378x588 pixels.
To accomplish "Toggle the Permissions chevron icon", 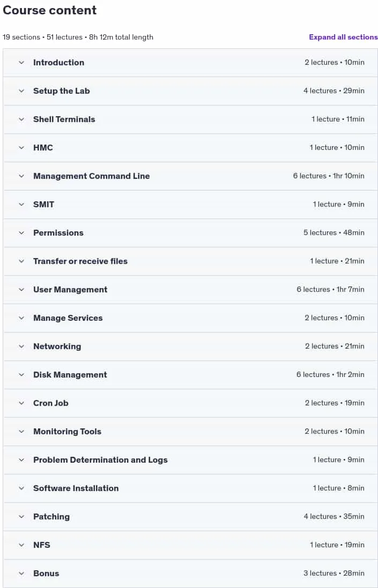I will click(x=21, y=233).
